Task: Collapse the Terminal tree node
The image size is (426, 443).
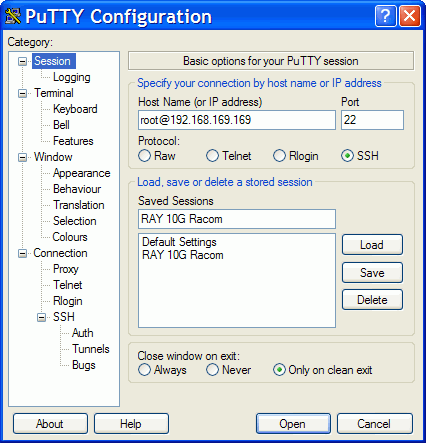Action: 22,93
